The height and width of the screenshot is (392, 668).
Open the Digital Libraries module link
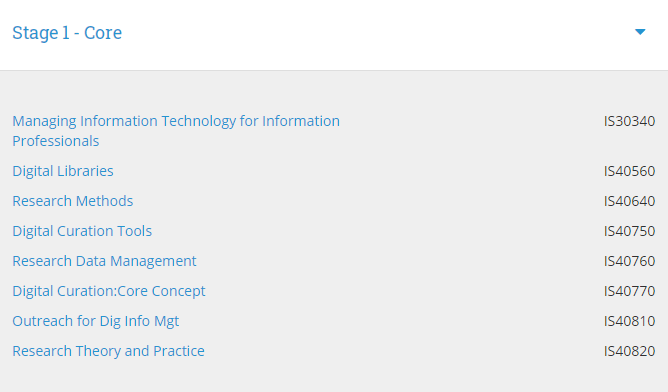pos(63,171)
